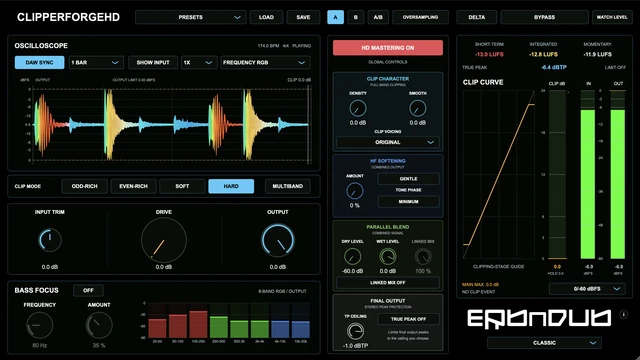Open the 0/-60 dBFS range dropdown

tap(587, 289)
